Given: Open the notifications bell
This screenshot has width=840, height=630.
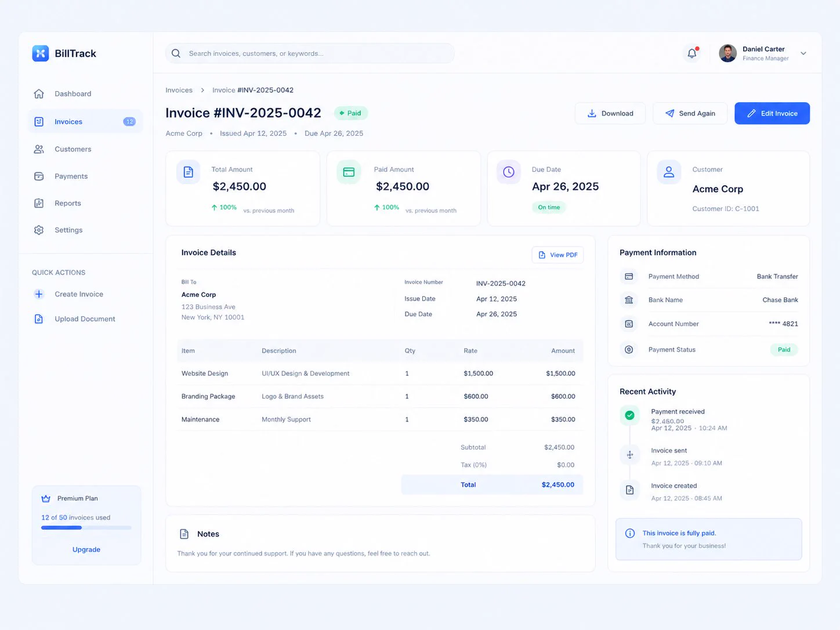Looking at the screenshot, I should [x=692, y=53].
